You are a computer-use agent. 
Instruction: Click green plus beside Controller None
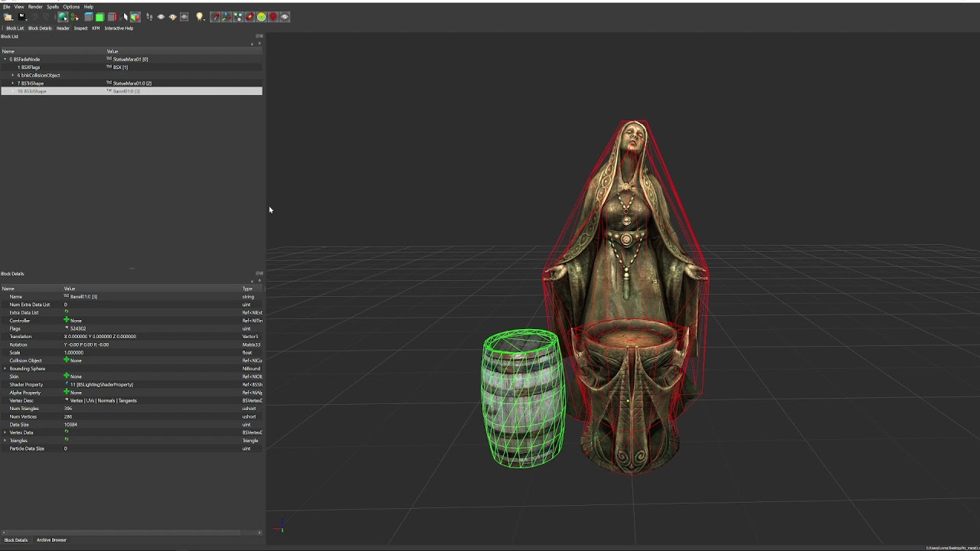[x=67, y=320]
